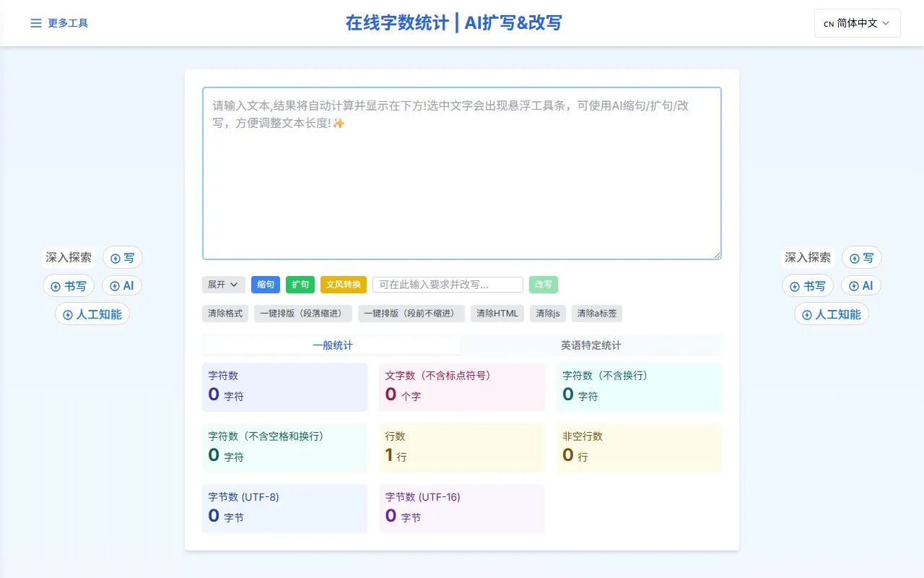
Task: Switch to the 英语特定统计 tab
Action: pos(592,345)
